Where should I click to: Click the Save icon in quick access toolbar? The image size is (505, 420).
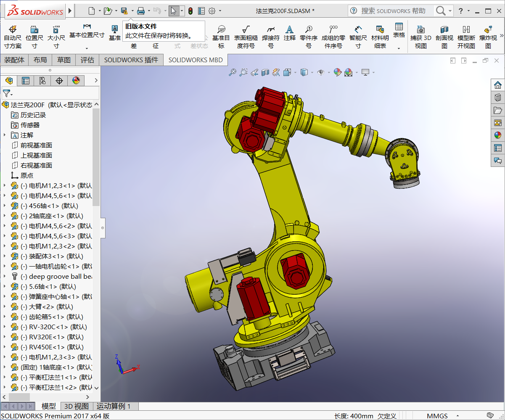tap(124, 11)
